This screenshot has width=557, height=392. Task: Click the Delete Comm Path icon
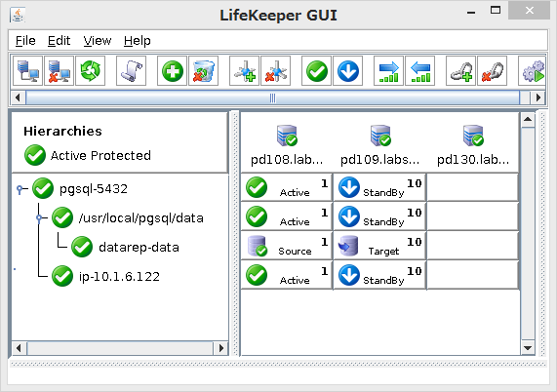pos(276,71)
